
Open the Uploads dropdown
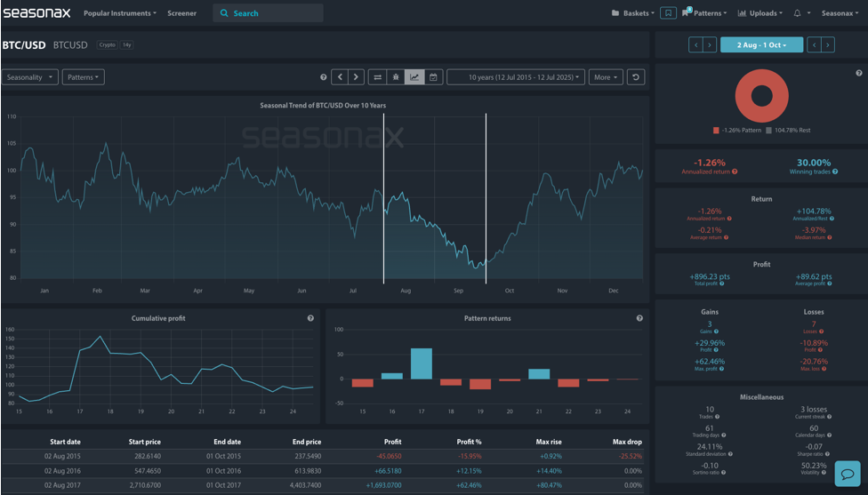click(760, 13)
